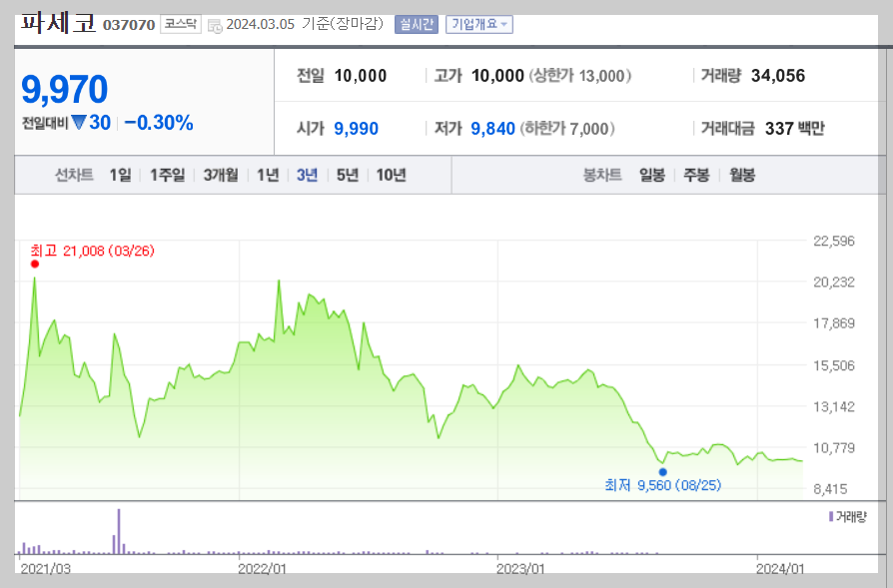Click the -0.30% change value
Viewport: 893px width, 588px height.
pyautogui.click(x=159, y=123)
